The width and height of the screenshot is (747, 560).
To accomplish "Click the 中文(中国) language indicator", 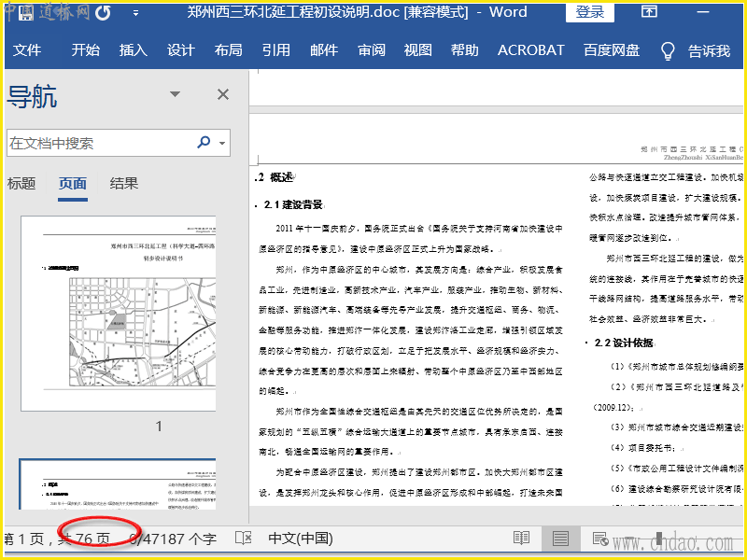I will pyautogui.click(x=301, y=539).
